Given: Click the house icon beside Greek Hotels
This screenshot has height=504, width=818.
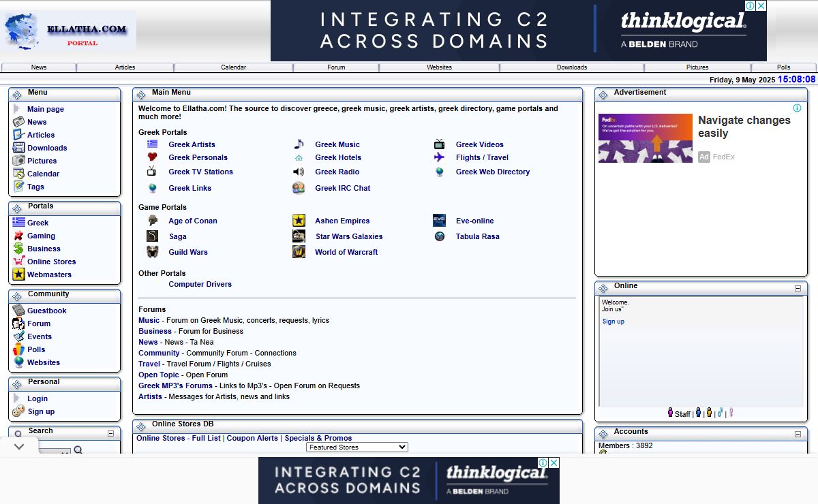Looking at the screenshot, I should 299,157.
